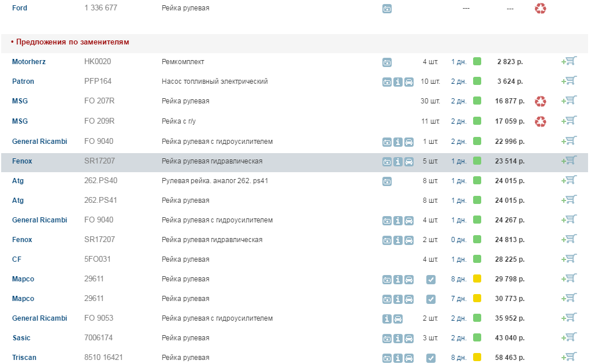The width and height of the screenshot is (595, 364).
Task: Click quantity "30 шт." for MSG FO 207R
Action: click(430, 101)
